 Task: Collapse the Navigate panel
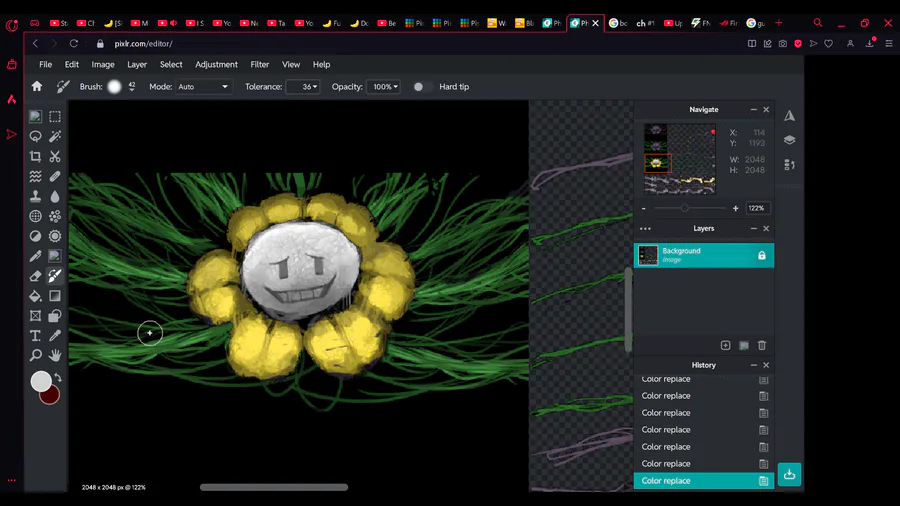[x=754, y=110]
